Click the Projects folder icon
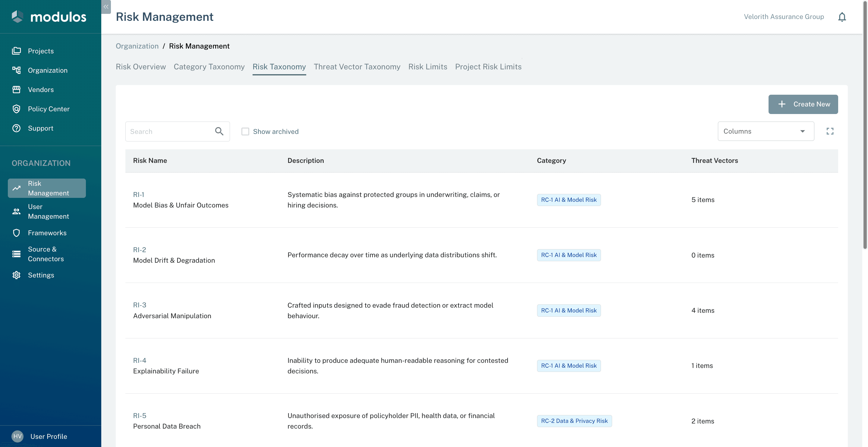 point(16,51)
